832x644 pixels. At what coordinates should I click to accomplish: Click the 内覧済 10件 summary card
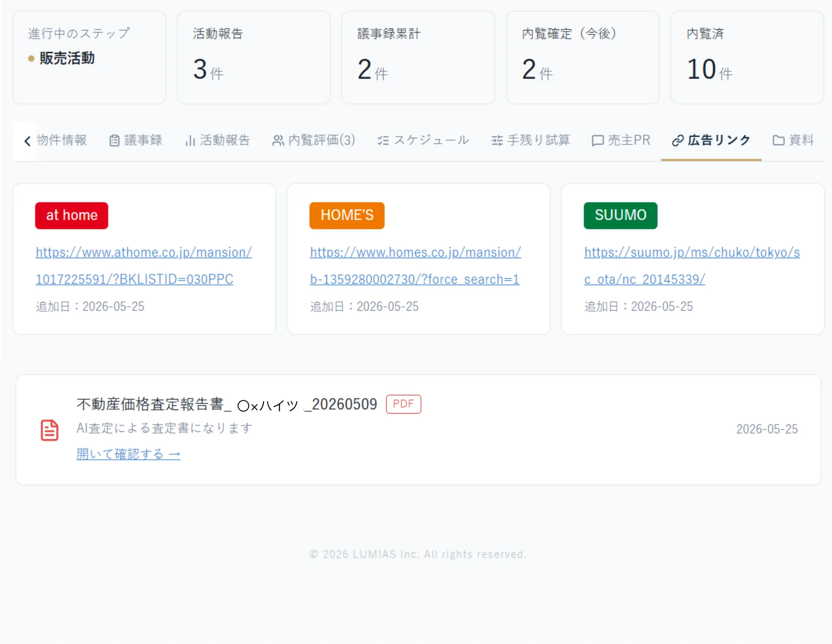[747, 57]
